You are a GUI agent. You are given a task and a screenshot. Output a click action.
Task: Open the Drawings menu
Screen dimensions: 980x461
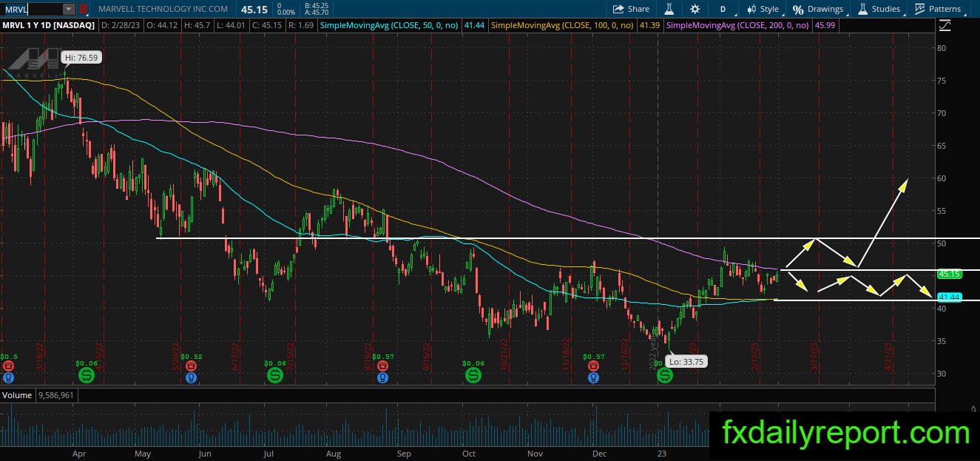[818, 9]
